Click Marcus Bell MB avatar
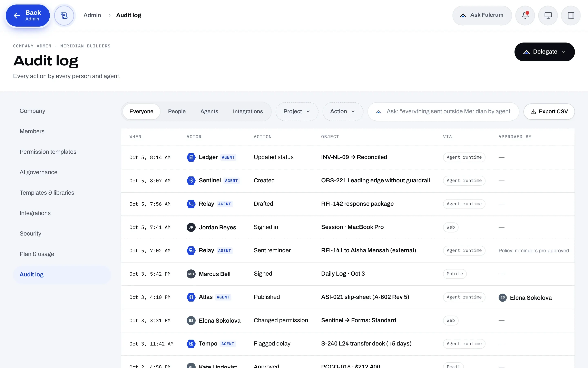 pyautogui.click(x=191, y=274)
